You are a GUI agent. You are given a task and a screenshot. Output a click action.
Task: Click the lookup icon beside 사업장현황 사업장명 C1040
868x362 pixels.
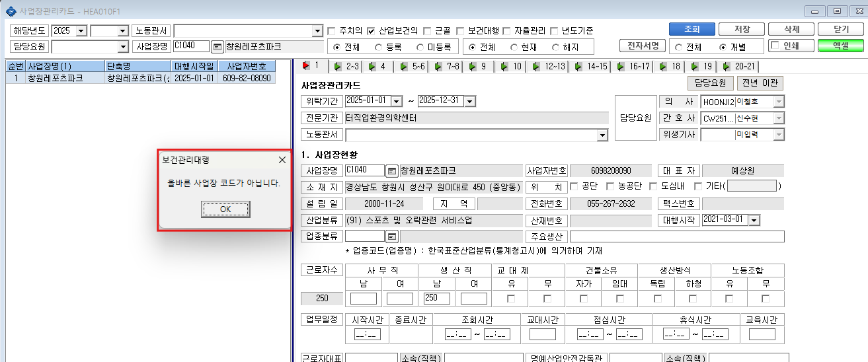point(392,170)
